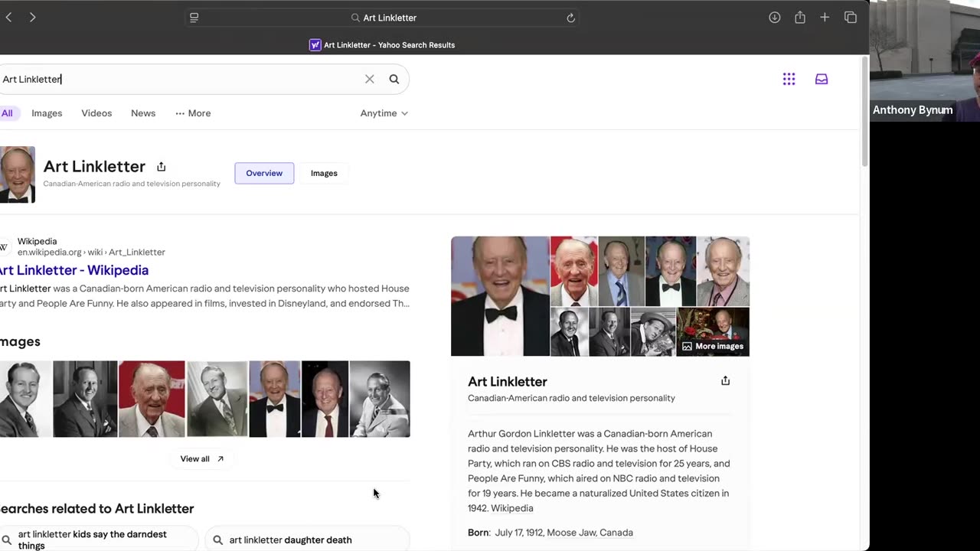This screenshot has width=980, height=551.
Task: Clear the search box with the X icon
Action: [x=370, y=79]
